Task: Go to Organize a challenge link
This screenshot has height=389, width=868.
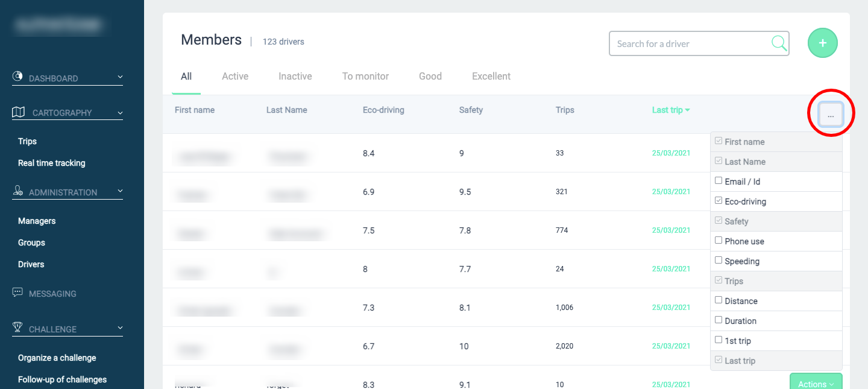Action: 57,358
